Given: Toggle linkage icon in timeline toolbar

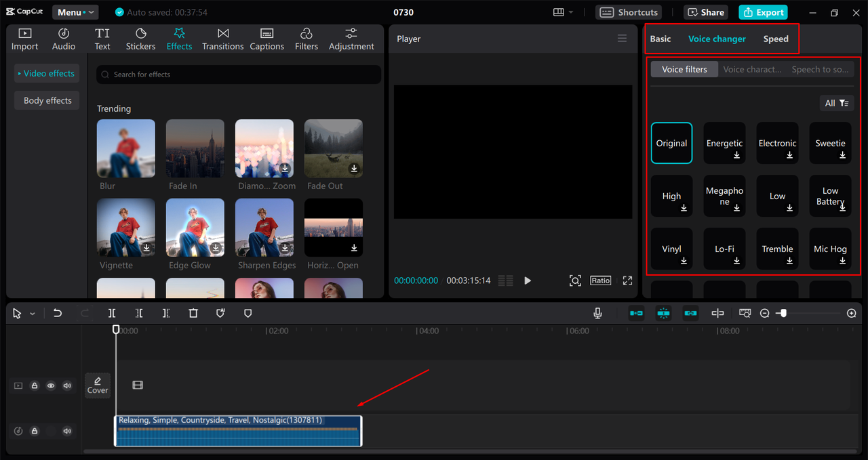Looking at the screenshot, I should [690, 313].
